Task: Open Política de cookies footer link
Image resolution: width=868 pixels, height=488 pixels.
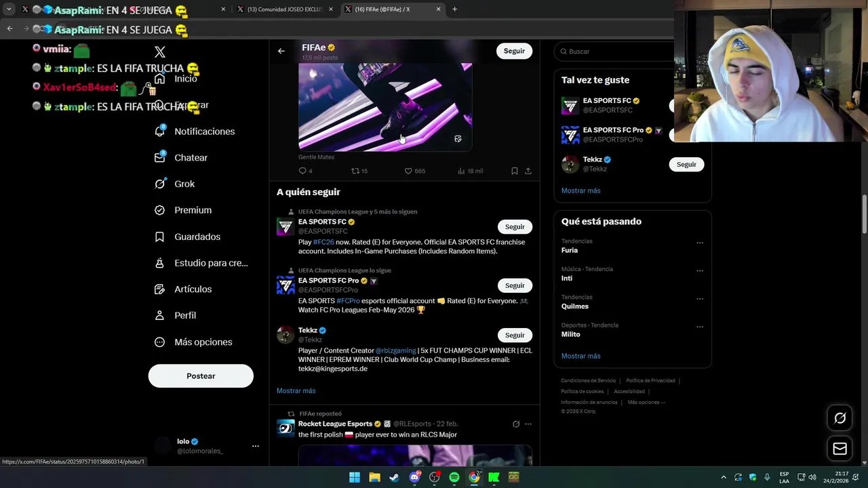Action: pos(582,392)
